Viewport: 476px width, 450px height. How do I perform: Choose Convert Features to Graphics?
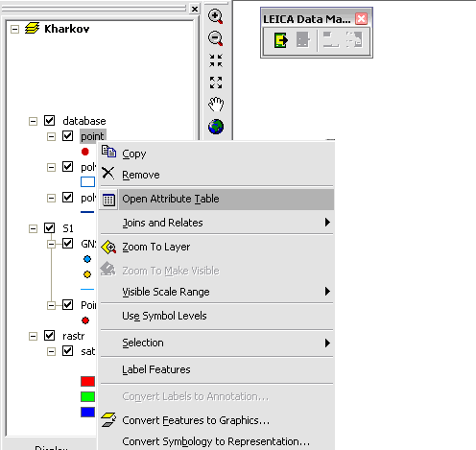[217, 420]
